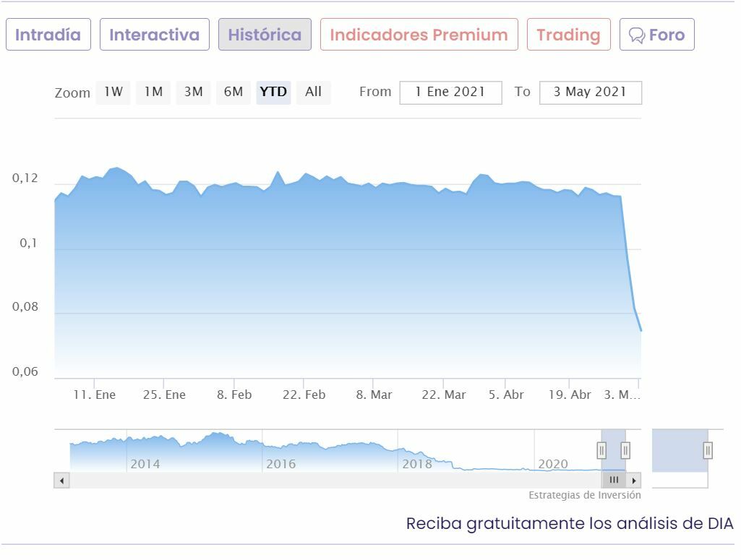Switch to the Intradía tab
The width and height of the screenshot is (741, 560).
48,35
